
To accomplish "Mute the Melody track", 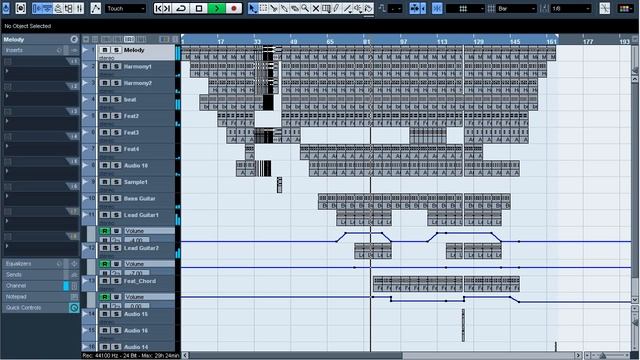I will 105,50.
